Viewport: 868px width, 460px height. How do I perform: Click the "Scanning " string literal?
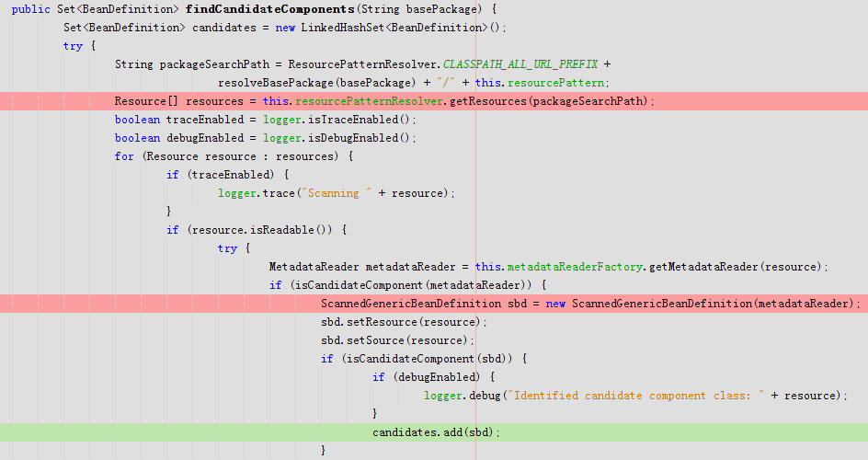click(337, 193)
